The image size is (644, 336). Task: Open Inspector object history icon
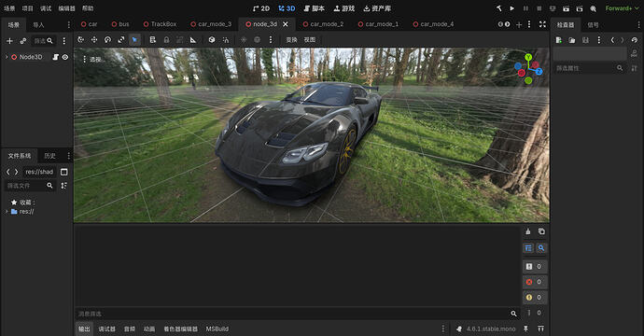coord(635,40)
